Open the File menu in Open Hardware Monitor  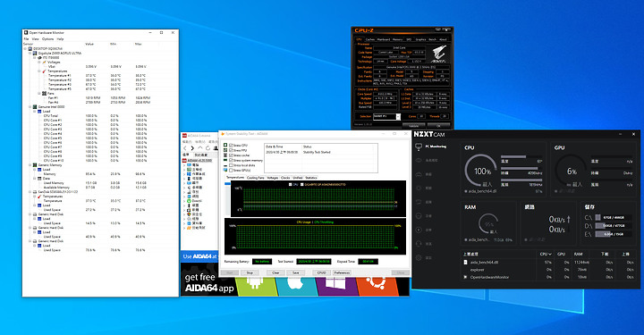click(26, 39)
